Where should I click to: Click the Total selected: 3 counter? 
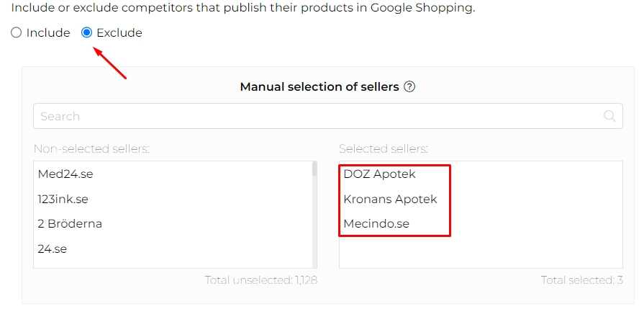coord(581,280)
